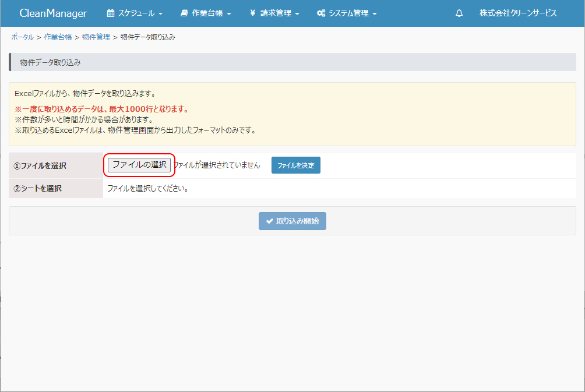Click the 取り込み開始 button
This screenshot has height=392, width=585.
(x=292, y=221)
